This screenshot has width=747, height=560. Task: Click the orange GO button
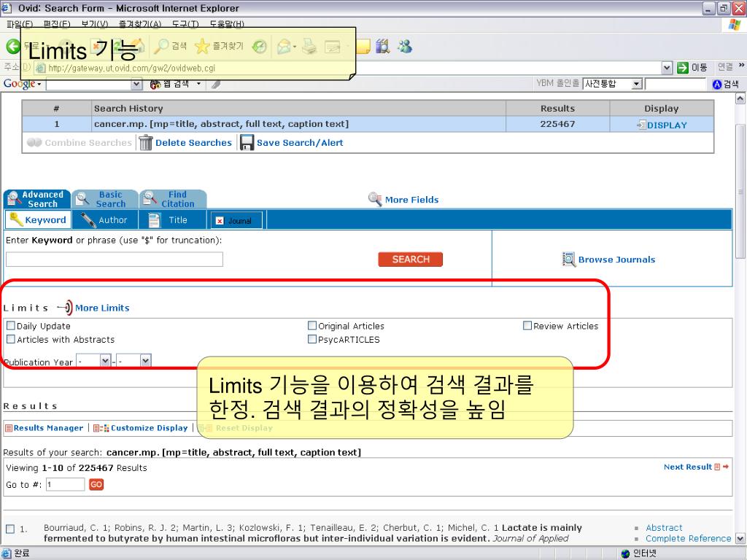pos(96,485)
